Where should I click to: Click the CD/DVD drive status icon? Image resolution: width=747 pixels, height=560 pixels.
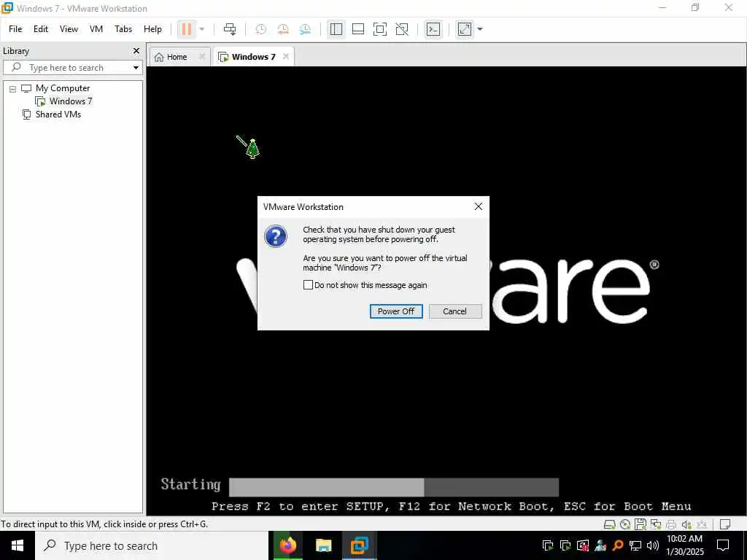pyautogui.click(x=625, y=524)
